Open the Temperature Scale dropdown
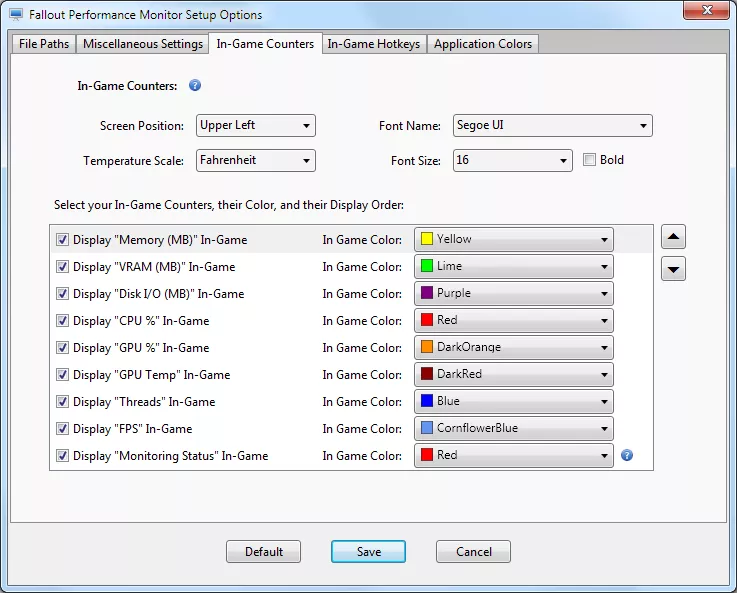Viewport: 737px width, 593px height. 256,161
